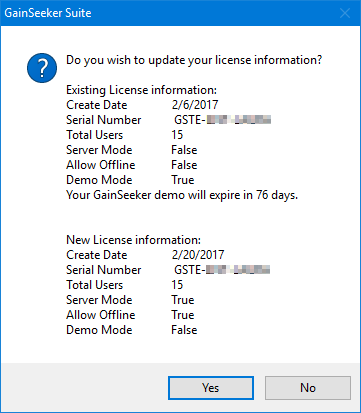The height and width of the screenshot is (413, 361).
Task: Click the GainSeeker Suite title bar text
Action: (48, 13)
